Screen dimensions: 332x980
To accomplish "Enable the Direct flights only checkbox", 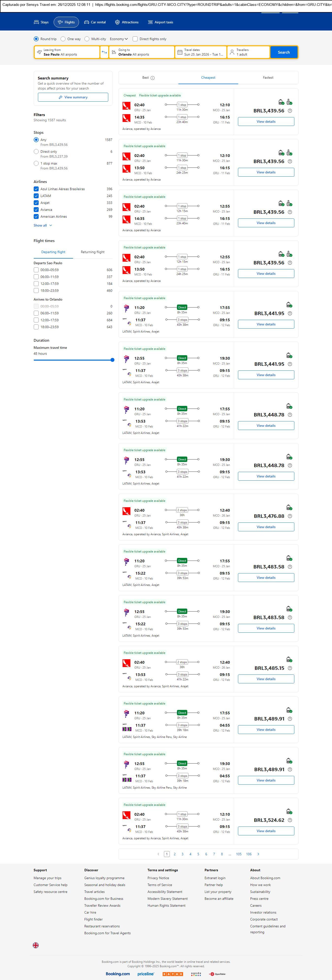I will coord(135,39).
